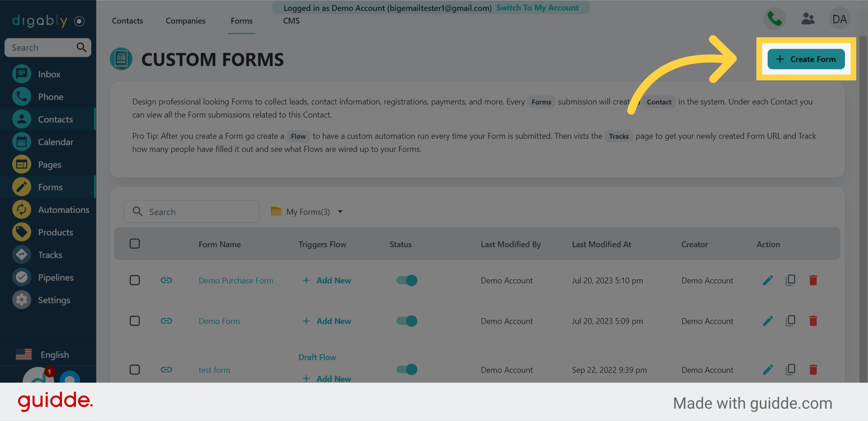This screenshot has height=421, width=868.
Task: Click the Flow tag in Pro Tip
Action: point(298,136)
